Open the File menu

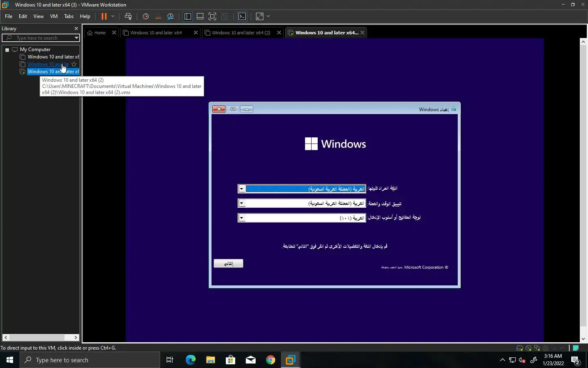pyautogui.click(x=9, y=16)
